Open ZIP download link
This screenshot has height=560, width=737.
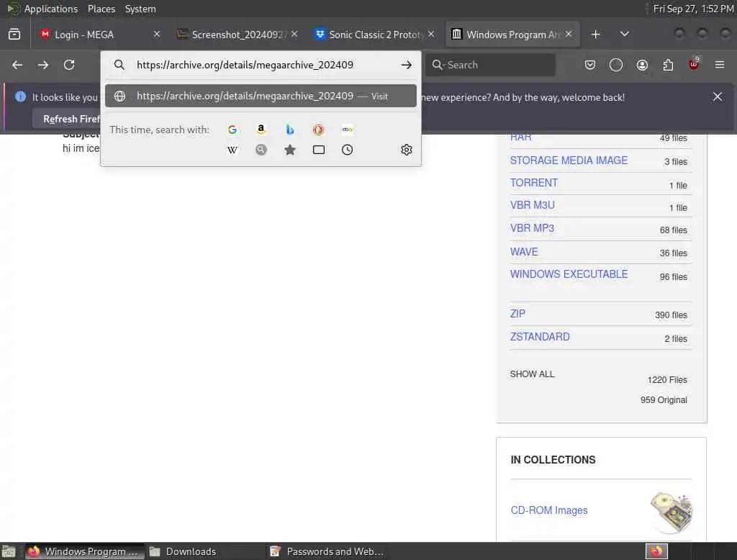tap(517, 314)
